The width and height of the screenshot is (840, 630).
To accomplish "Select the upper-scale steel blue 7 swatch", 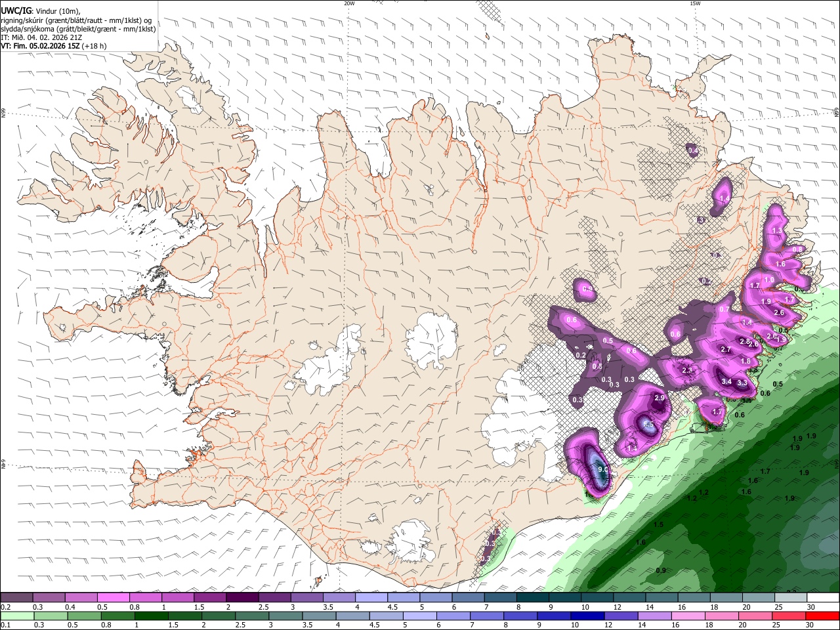I will pos(501,597).
